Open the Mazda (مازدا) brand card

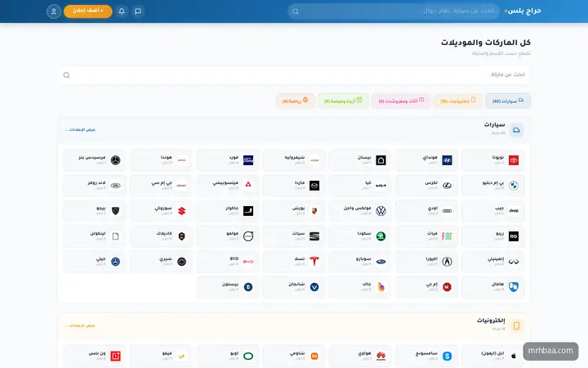click(294, 186)
